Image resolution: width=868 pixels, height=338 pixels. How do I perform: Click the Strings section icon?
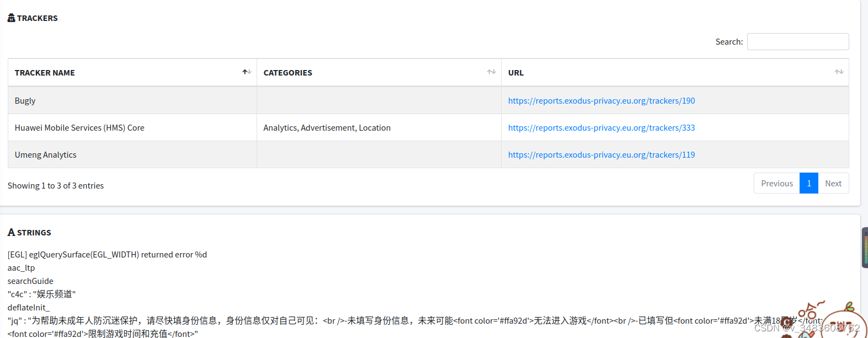pyautogui.click(x=11, y=232)
